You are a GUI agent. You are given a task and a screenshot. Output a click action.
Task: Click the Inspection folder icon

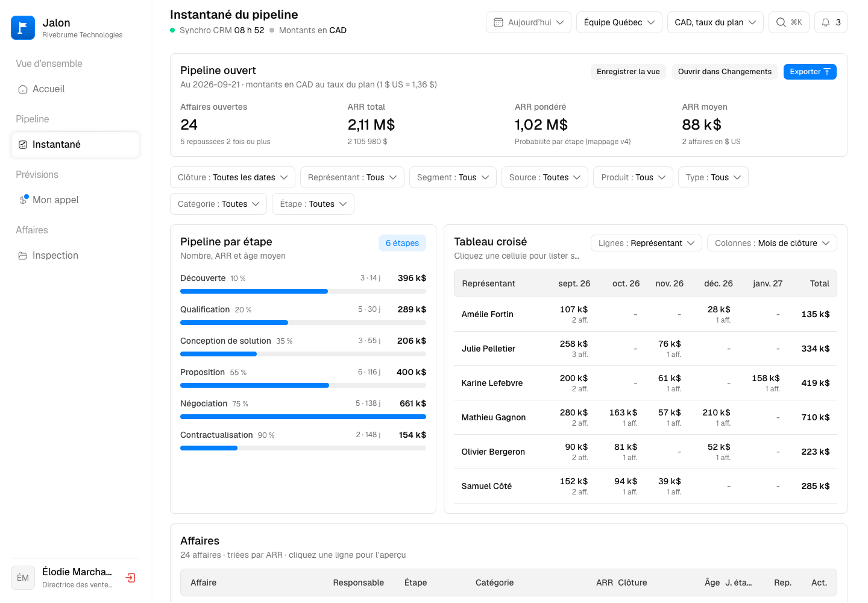[x=23, y=256]
